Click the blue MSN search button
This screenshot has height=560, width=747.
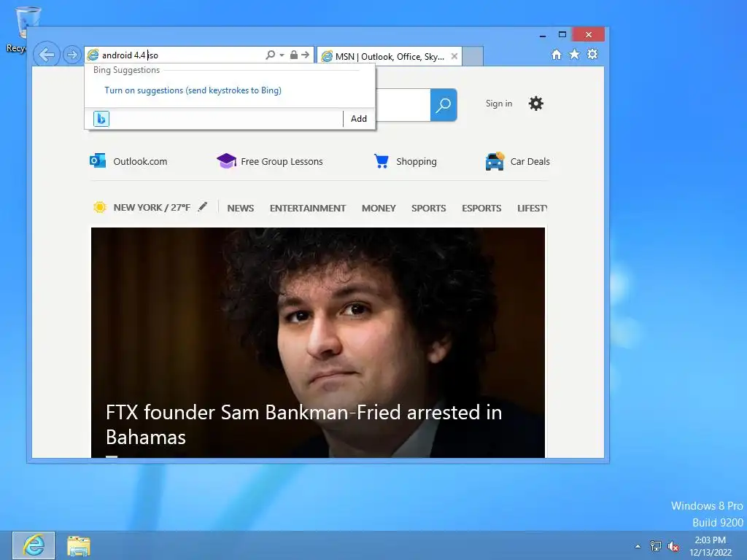click(x=444, y=105)
